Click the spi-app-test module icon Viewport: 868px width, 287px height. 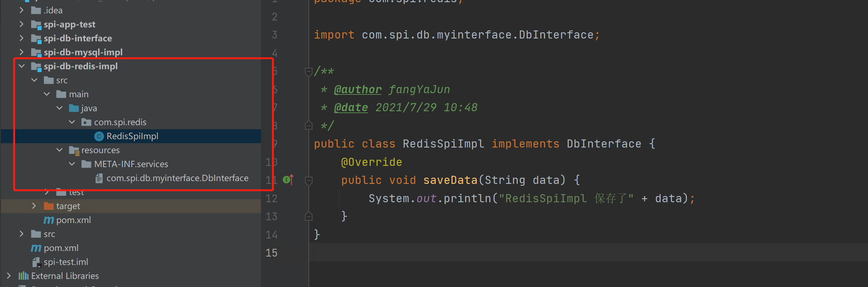[36, 25]
